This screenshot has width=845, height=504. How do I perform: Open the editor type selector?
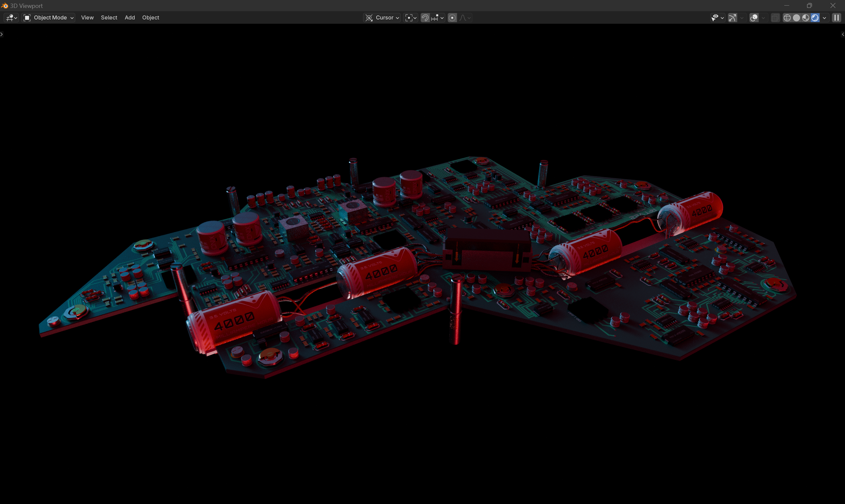point(11,18)
